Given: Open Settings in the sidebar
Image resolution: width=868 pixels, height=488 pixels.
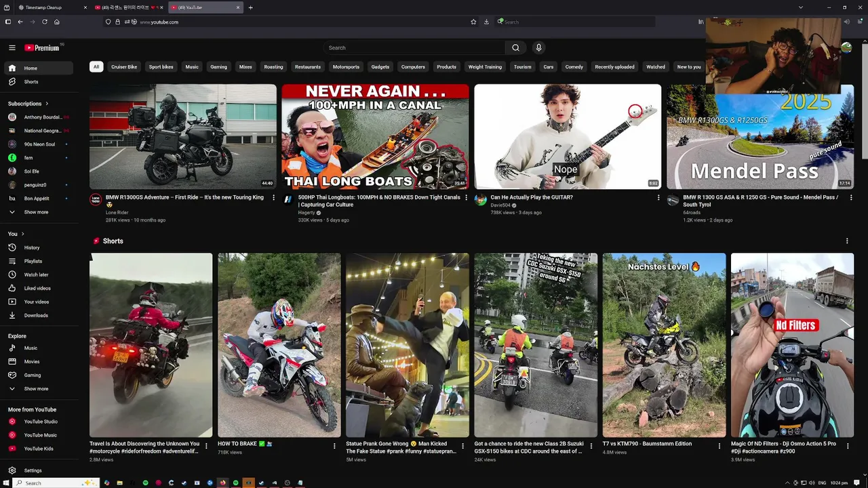Looking at the screenshot, I should [x=38, y=470].
